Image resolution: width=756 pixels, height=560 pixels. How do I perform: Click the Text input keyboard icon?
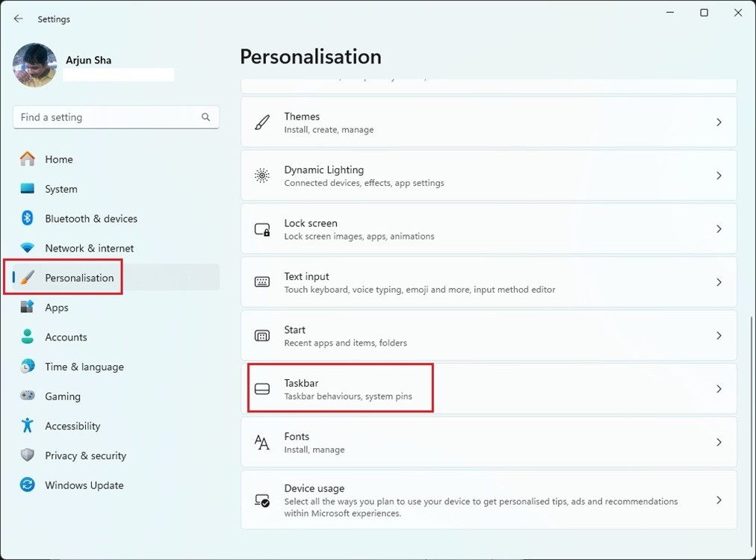(261, 282)
